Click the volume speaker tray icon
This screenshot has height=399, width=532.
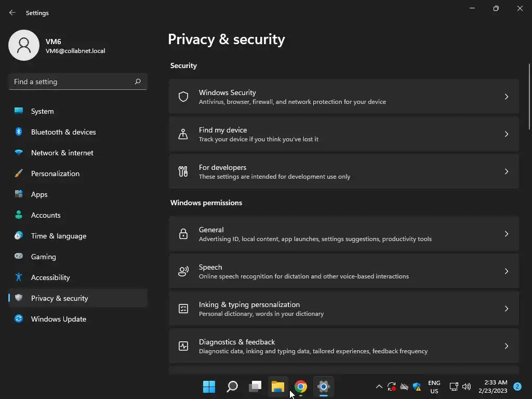click(x=467, y=387)
